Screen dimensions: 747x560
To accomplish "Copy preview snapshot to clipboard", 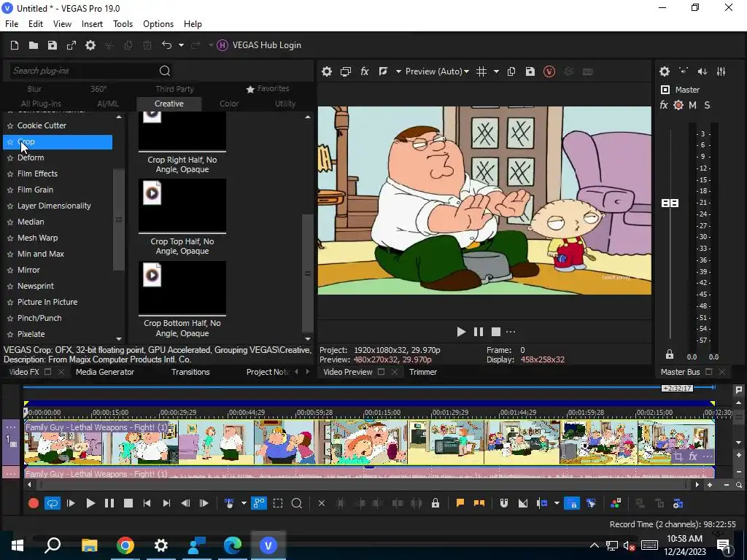I will tap(511, 71).
